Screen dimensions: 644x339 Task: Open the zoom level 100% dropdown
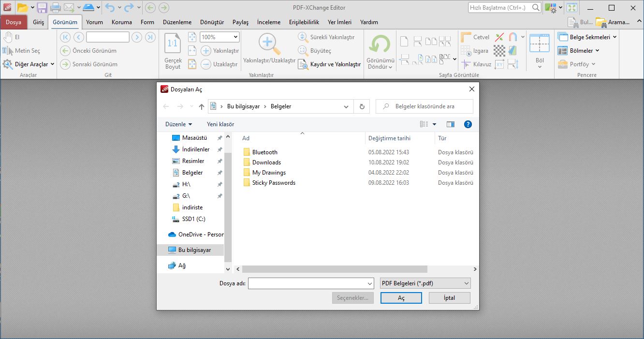point(235,37)
